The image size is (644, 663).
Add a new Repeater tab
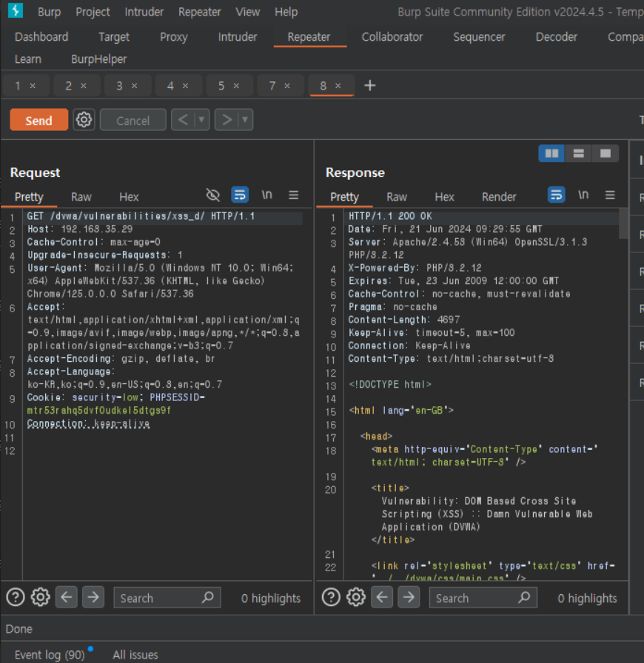(x=370, y=86)
